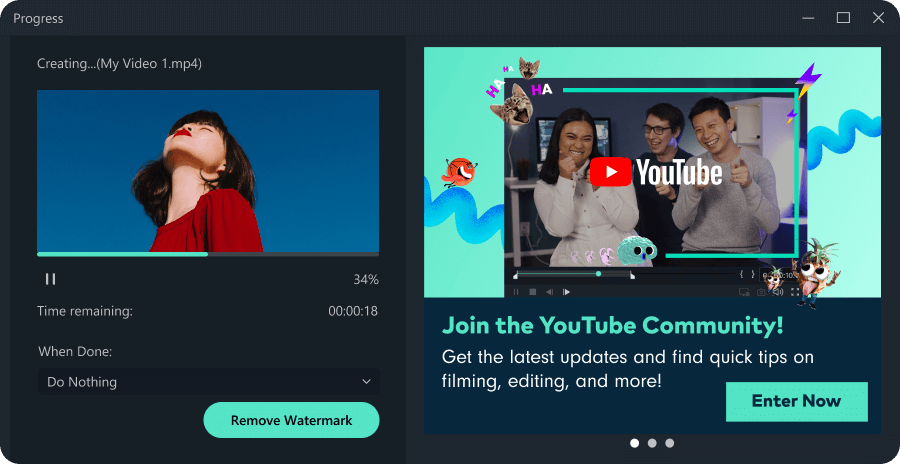Click the 34% progress value
This screenshot has width=900, height=464.
366,280
